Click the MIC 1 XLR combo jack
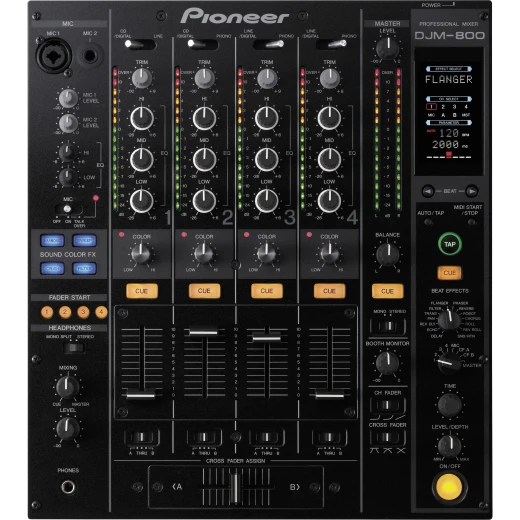The width and height of the screenshot is (520, 520). pos(54,56)
